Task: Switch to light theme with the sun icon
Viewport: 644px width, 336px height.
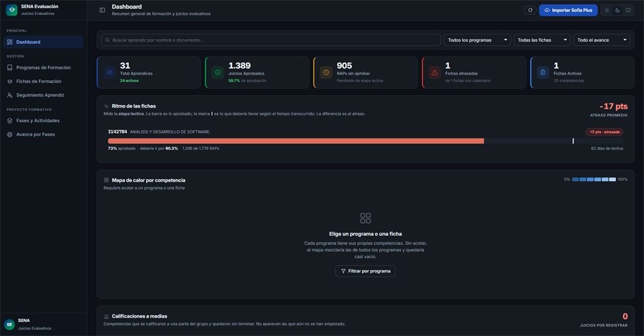Action: pos(607,10)
